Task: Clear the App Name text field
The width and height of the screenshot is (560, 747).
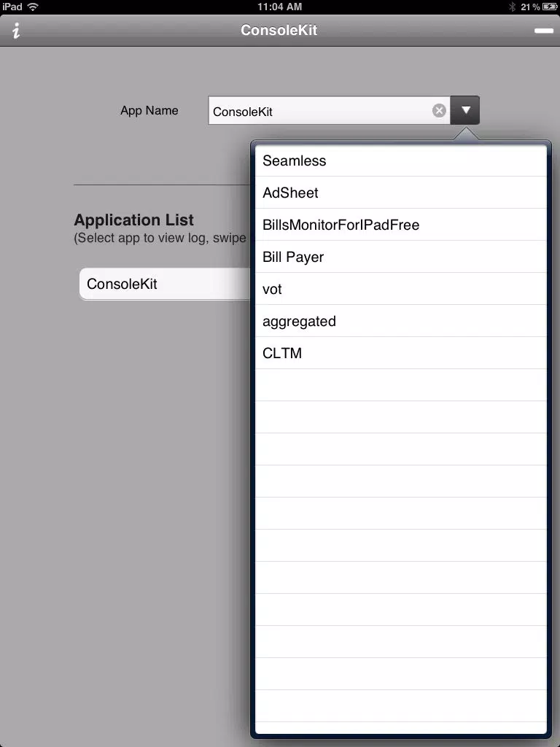Action: click(x=439, y=111)
